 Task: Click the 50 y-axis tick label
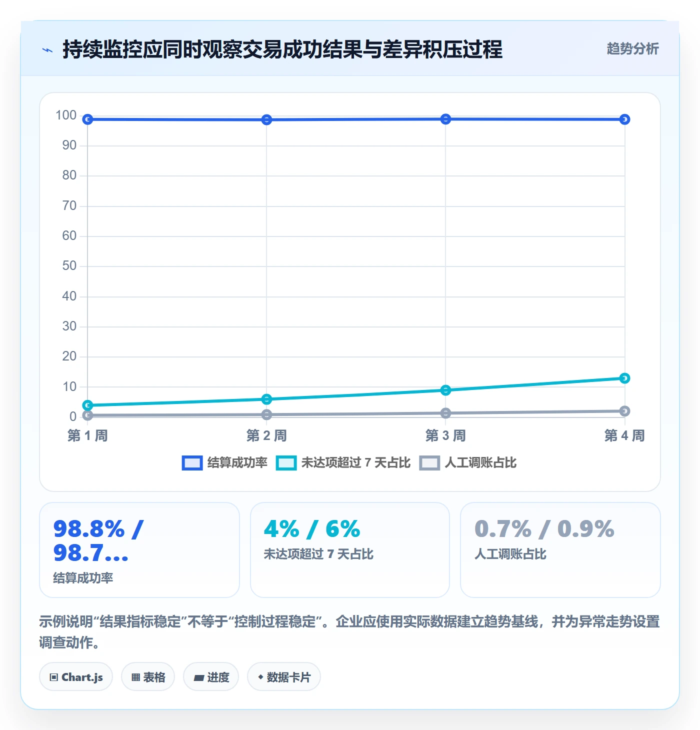(69, 265)
